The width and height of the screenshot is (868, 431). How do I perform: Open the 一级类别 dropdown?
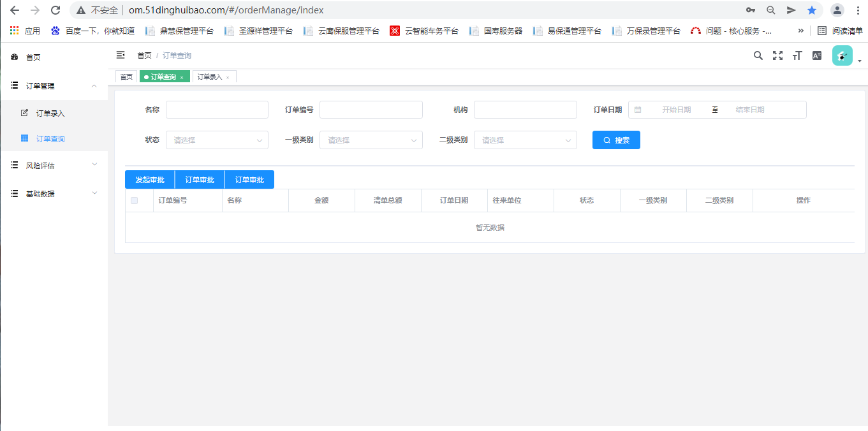tap(371, 140)
